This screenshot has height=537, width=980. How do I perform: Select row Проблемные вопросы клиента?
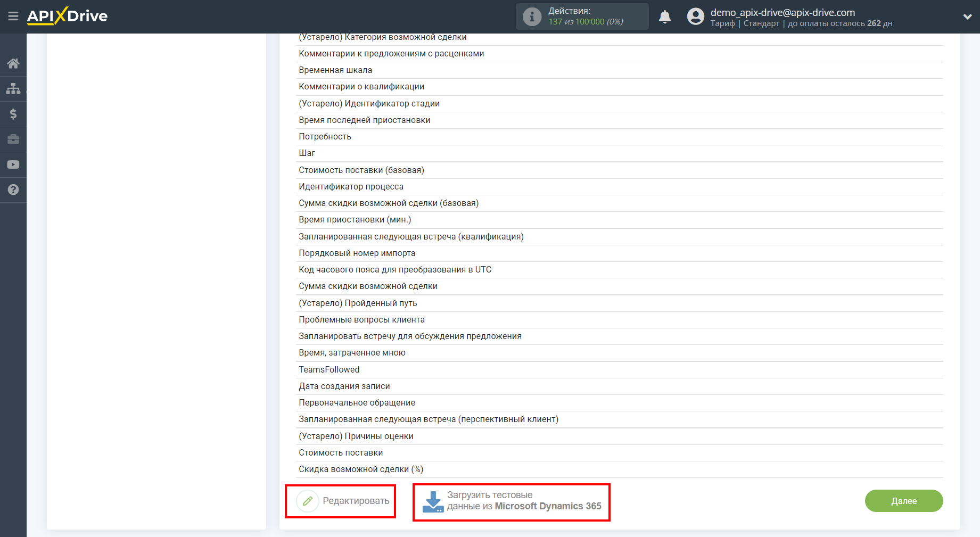(620, 320)
